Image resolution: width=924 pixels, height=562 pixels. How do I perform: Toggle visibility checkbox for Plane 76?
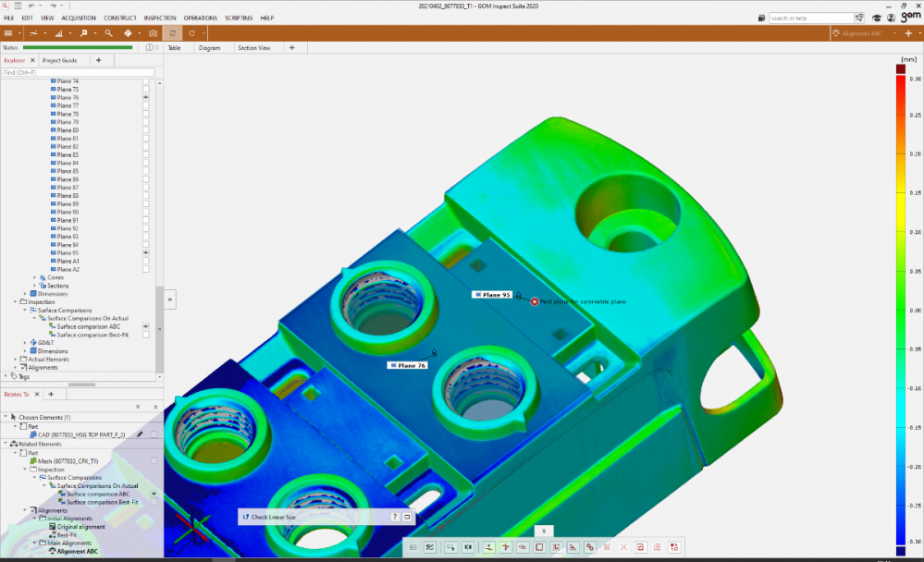(146, 97)
